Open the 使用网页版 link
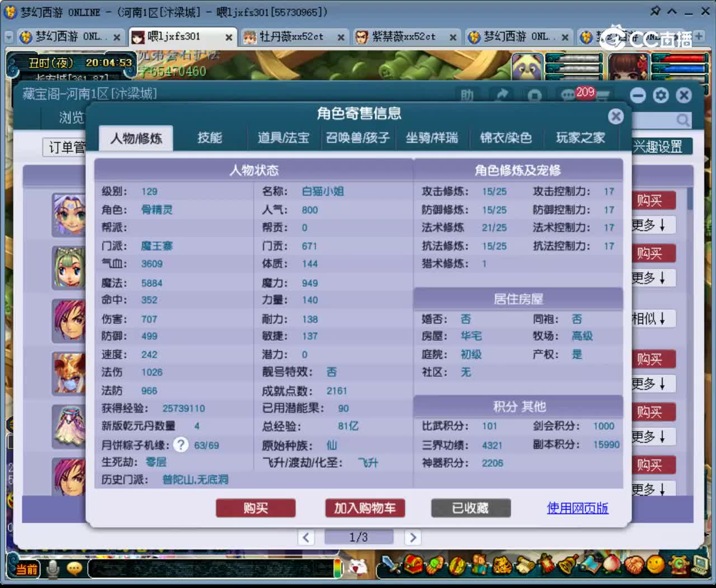This screenshot has height=588, width=716. pos(577,508)
